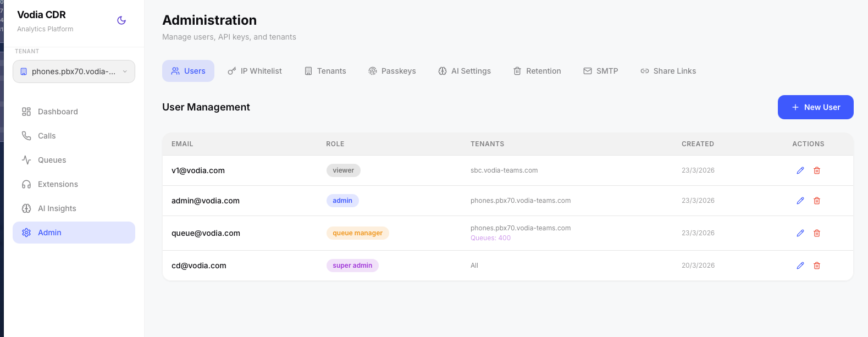868x337 pixels.
Task: Edit the cd@vodia.com super admin user
Action: [x=800, y=266]
